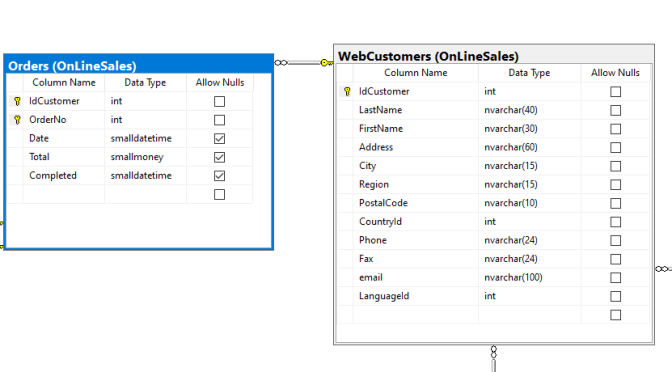Check Allow Nulls for the Region column

(615, 185)
